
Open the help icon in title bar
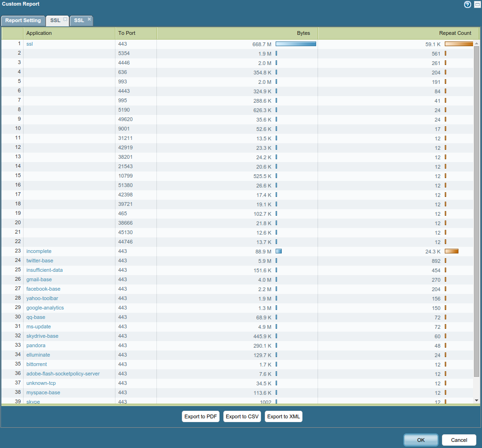(x=467, y=5)
